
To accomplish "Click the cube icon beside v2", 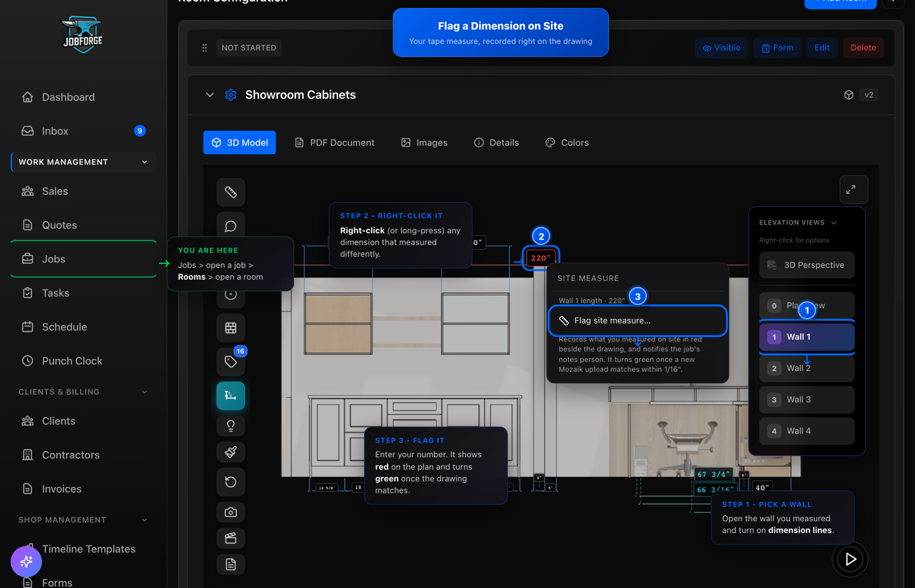I will pos(849,95).
